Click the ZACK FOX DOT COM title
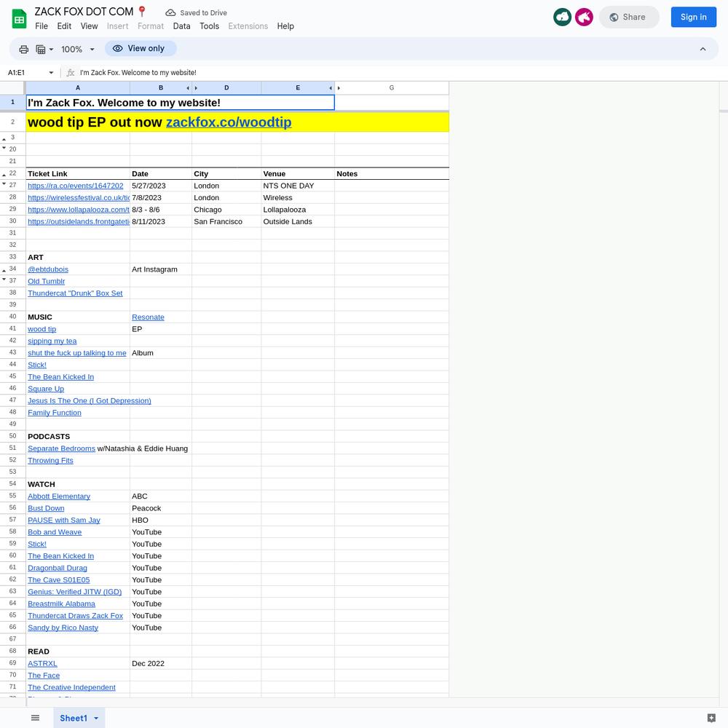Image resolution: width=728 pixels, height=728 pixels. click(x=84, y=12)
